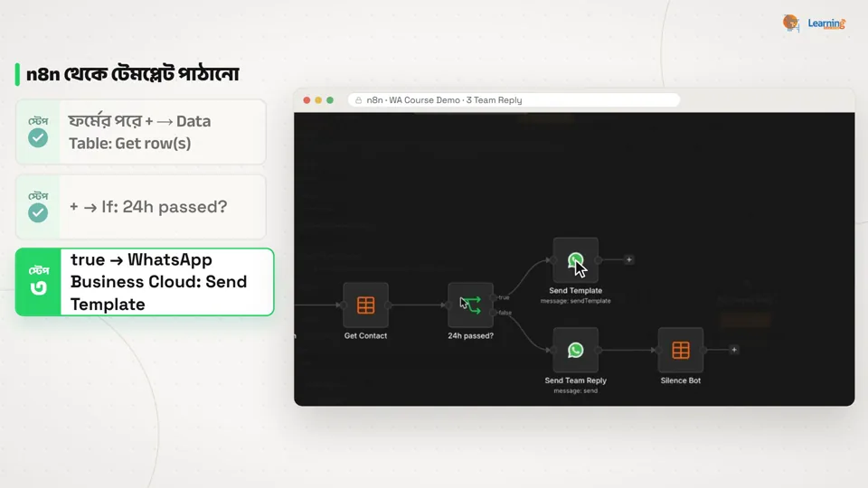This screenshot has width=868, height=488.
Task: Click the 'Get Contact' node label
Action: click(365, 336)
